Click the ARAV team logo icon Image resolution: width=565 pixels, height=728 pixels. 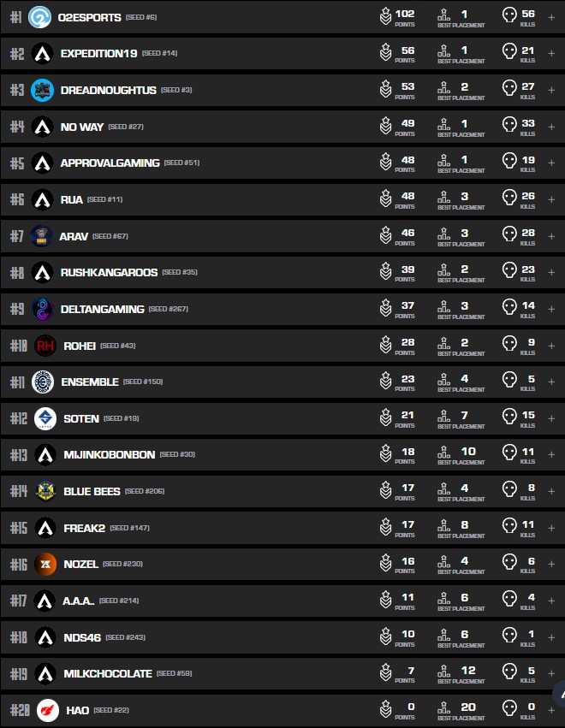pyautogui.click(x=41, y=236)
